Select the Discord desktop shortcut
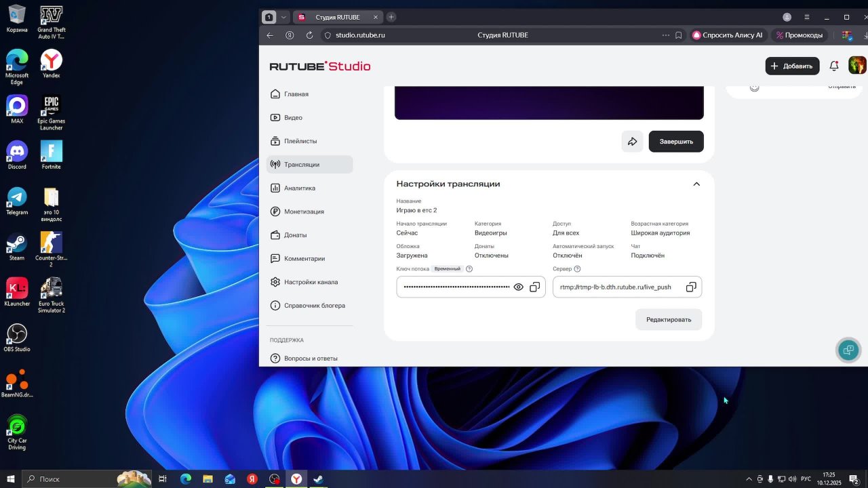868x488 pixels. (x=17, y=155)
